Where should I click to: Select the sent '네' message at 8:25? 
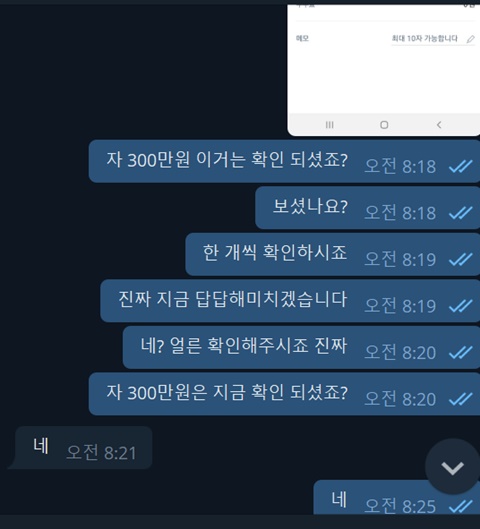pyautogui.click(x=397, y=498)
